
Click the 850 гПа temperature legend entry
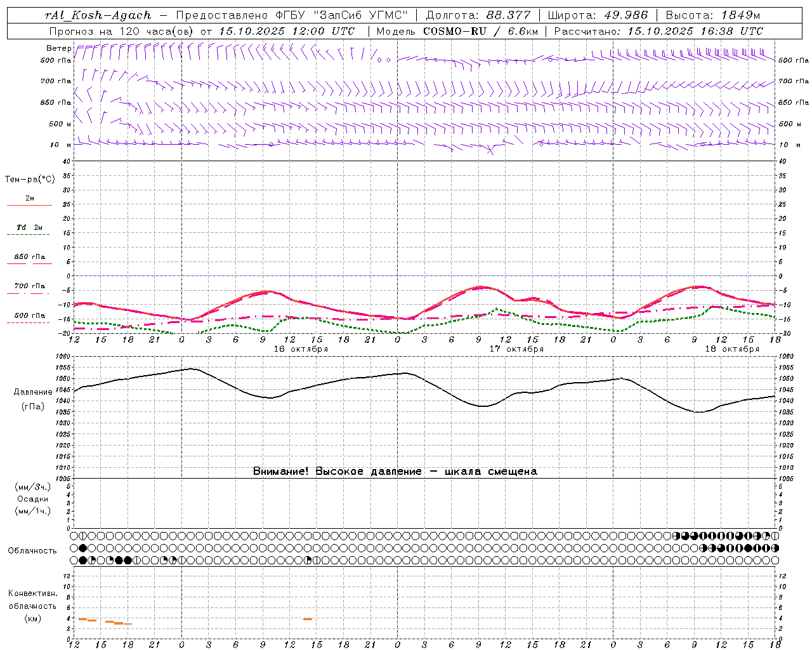pyautogui.click(x=29, y=257)
